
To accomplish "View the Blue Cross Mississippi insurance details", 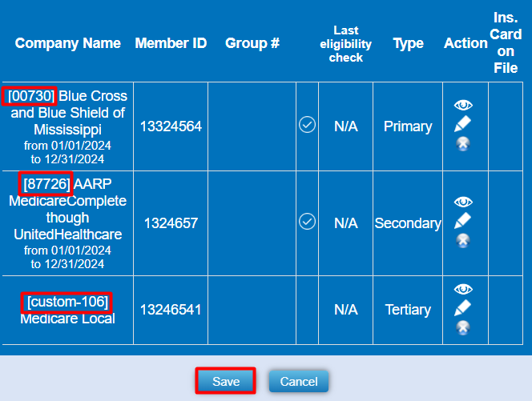I will (463, 105).
